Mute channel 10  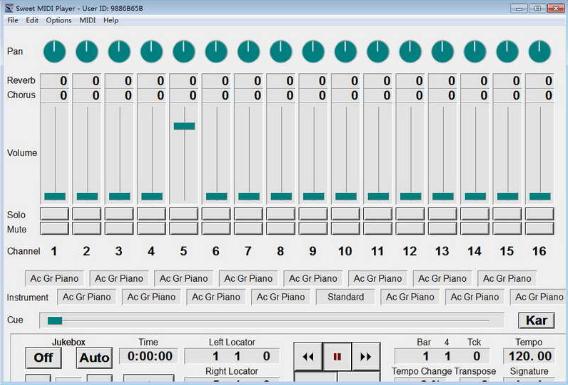pos(345,229)
